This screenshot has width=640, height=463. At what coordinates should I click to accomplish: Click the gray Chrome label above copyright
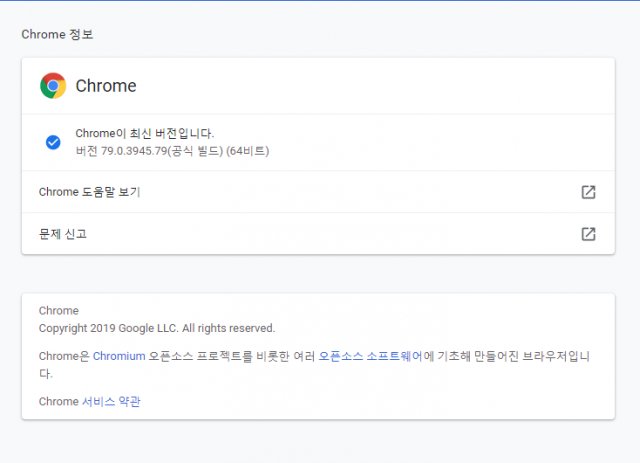coord(59,311)
